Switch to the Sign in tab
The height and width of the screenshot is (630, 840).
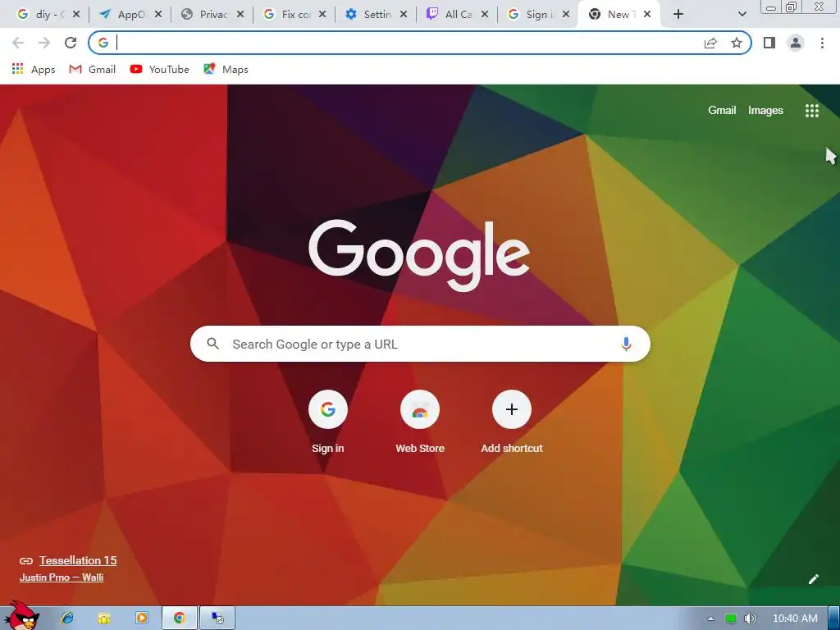[533, 15]
